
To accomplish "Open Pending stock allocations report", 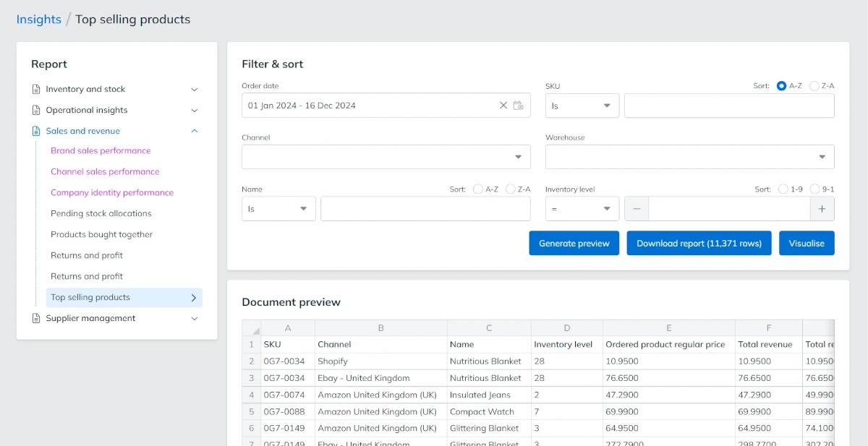I will 101,213.
